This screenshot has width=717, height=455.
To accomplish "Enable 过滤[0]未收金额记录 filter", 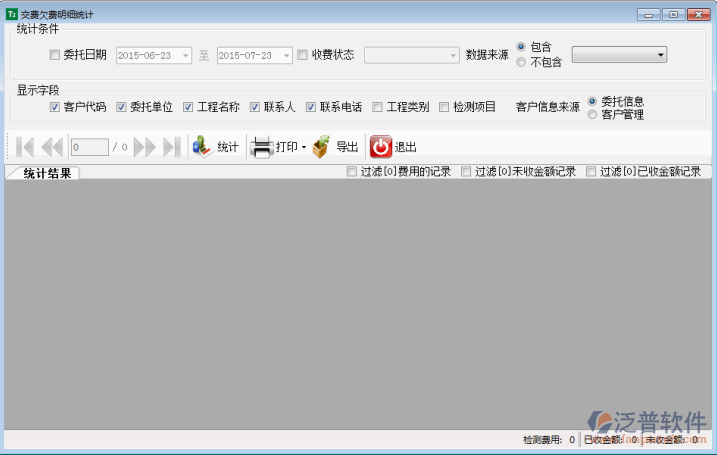I will pyautogui.click(x=467, y=172).
